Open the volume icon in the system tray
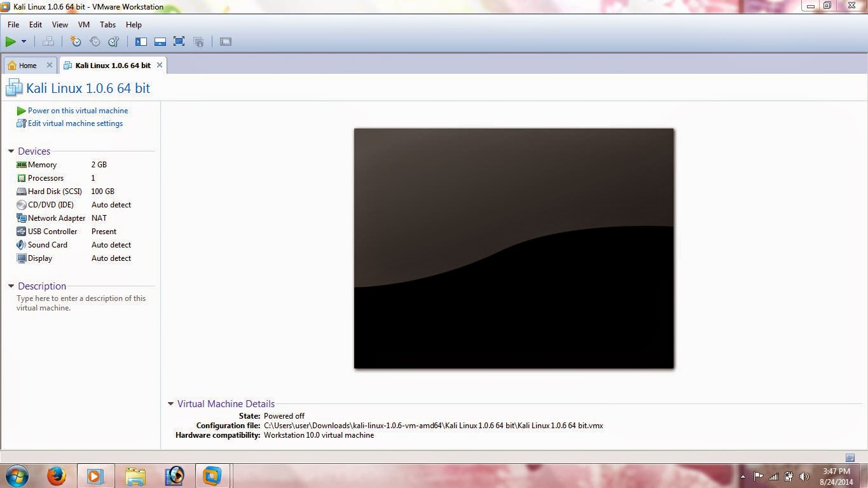 pyautogui.click(x=804, y=475)
